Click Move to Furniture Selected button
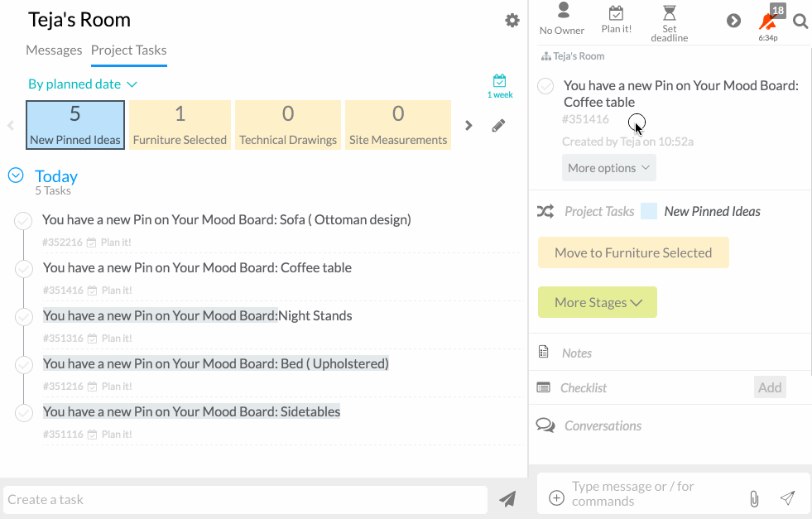 click(633, 252)
